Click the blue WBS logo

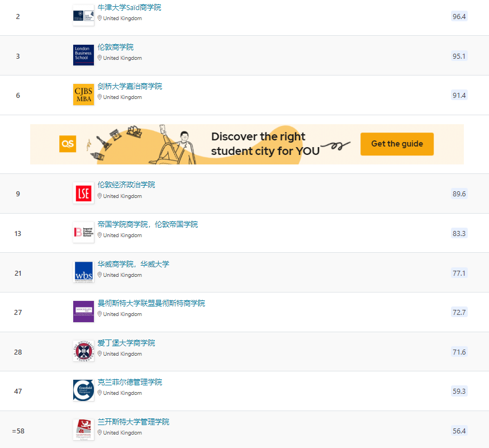[x=83, y=272]
